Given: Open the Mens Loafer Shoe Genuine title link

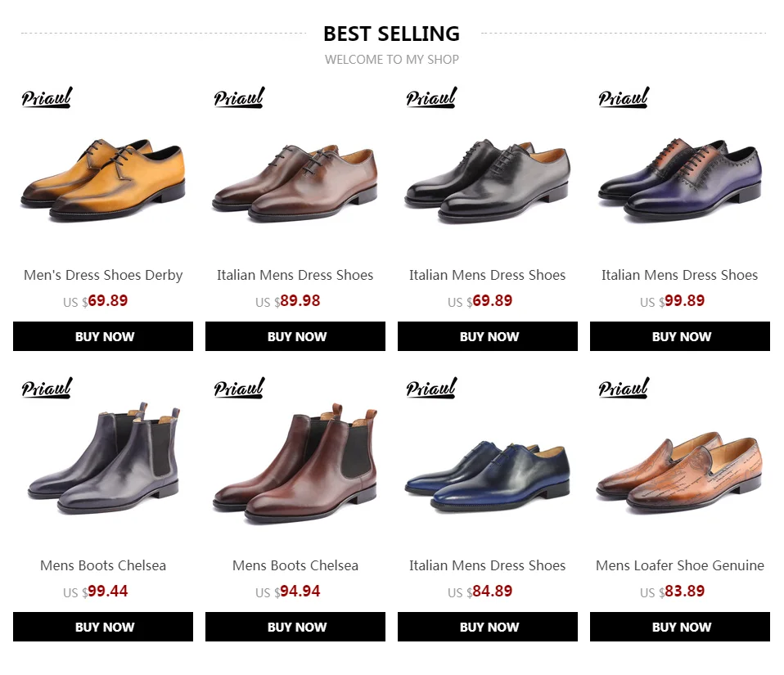Looking at the screenshot, I should pos(680,565).
